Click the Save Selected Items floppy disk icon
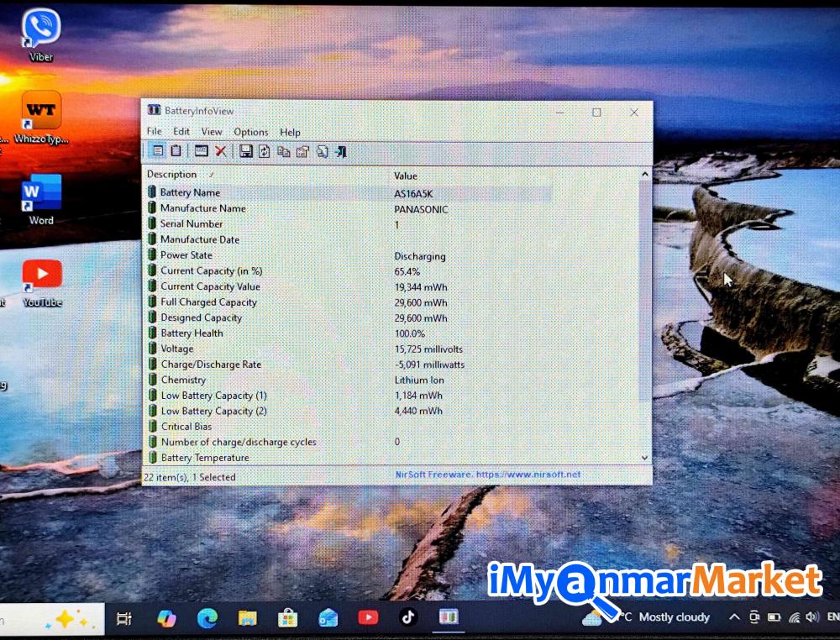Image resolution: width=840 pixels, height=640 pixels. coord(245,151)
